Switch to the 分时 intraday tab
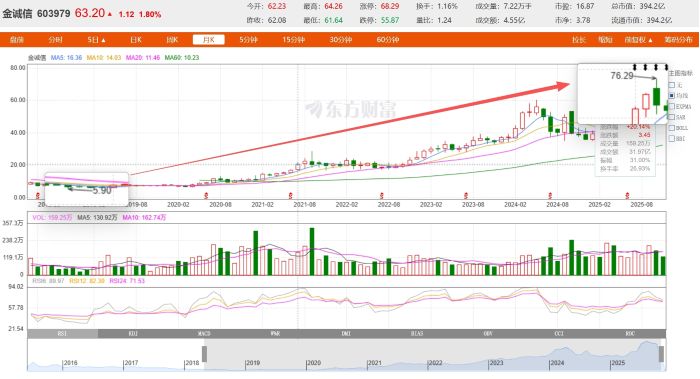The height and width of the screenshot is (379, 700). [x=55, y=40]
